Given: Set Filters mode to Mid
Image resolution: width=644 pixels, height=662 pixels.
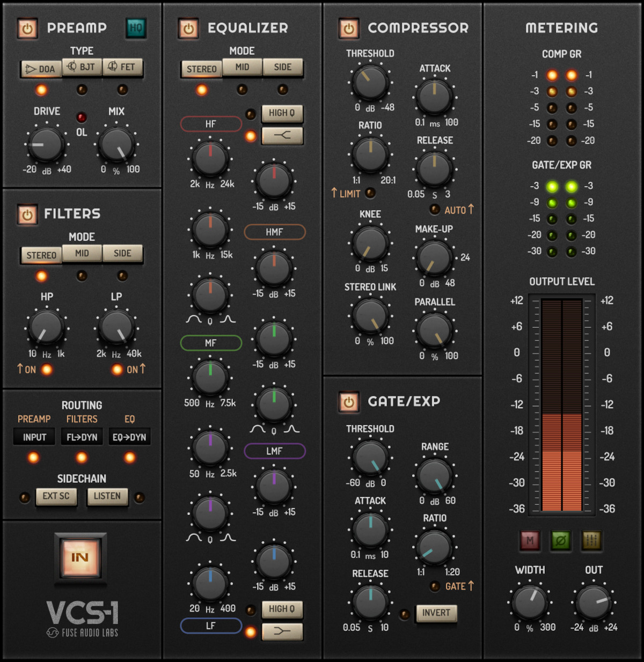Looking at the screenshot, I should coord(82,253).
